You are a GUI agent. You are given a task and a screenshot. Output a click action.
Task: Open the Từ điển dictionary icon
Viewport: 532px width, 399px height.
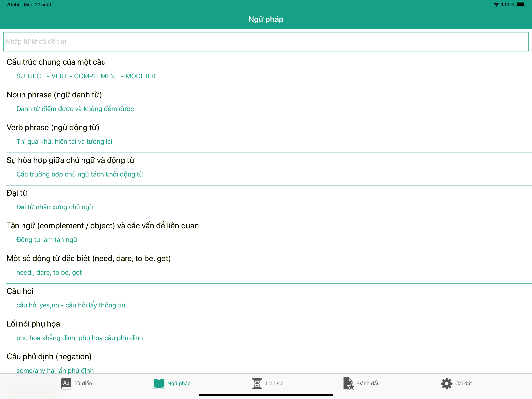click(66, 383)
